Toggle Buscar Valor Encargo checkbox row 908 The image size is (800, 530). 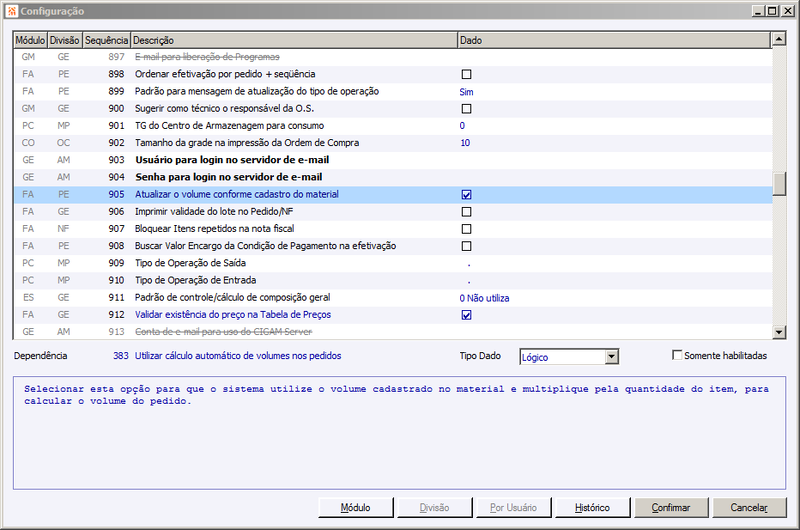(x=466, y=246)
